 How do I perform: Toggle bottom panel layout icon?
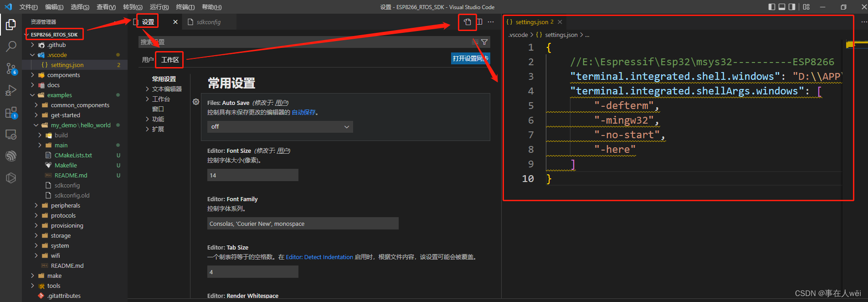click(x=782, y=7)
